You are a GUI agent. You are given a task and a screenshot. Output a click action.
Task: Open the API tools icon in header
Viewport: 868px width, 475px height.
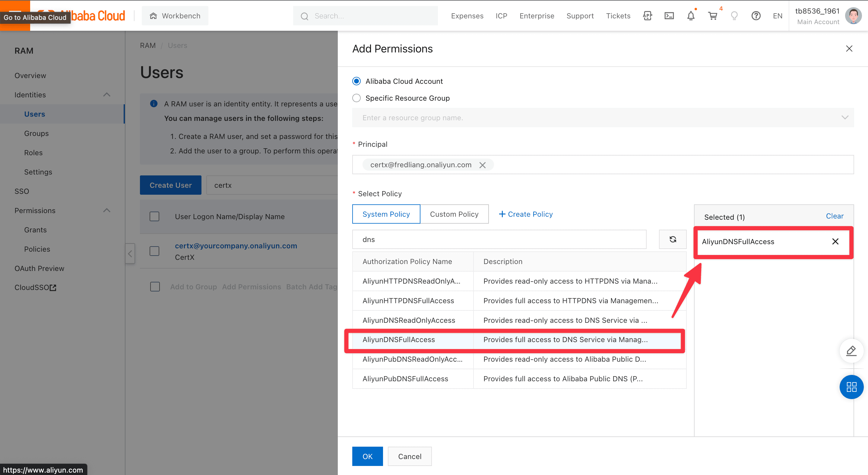pos(647,16)
